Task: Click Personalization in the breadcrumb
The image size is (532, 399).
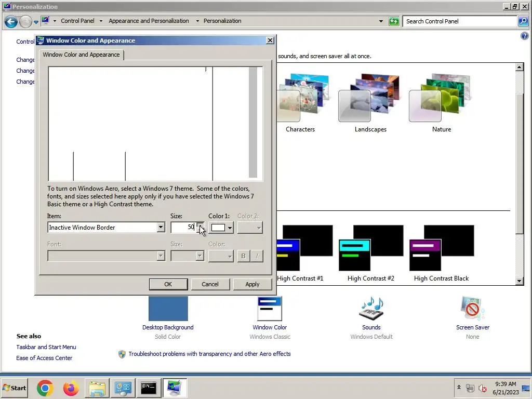Action: point(222,21)
